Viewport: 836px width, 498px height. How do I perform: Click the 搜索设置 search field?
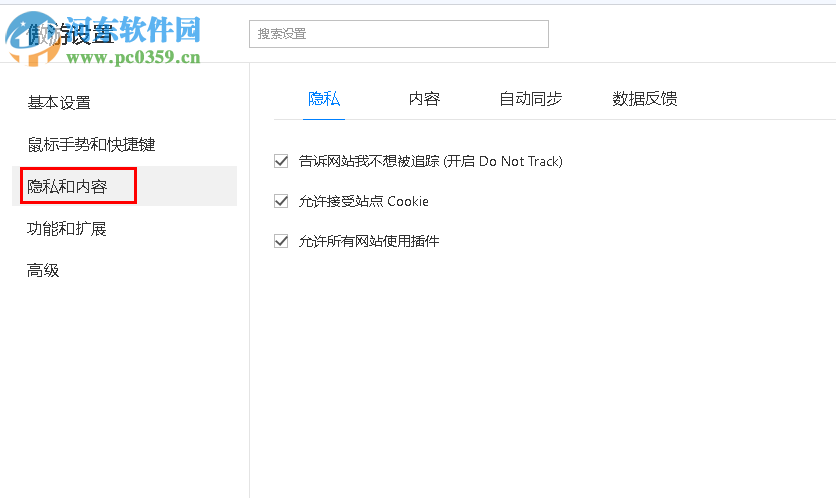tap(399, 34)
